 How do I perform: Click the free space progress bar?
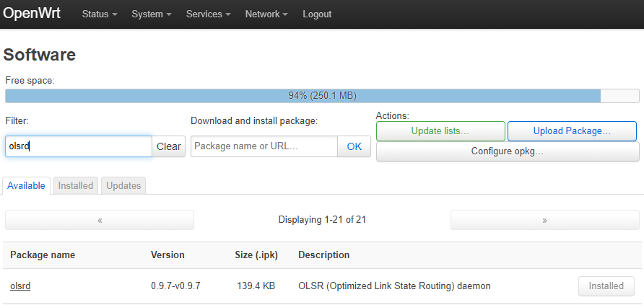321,96
